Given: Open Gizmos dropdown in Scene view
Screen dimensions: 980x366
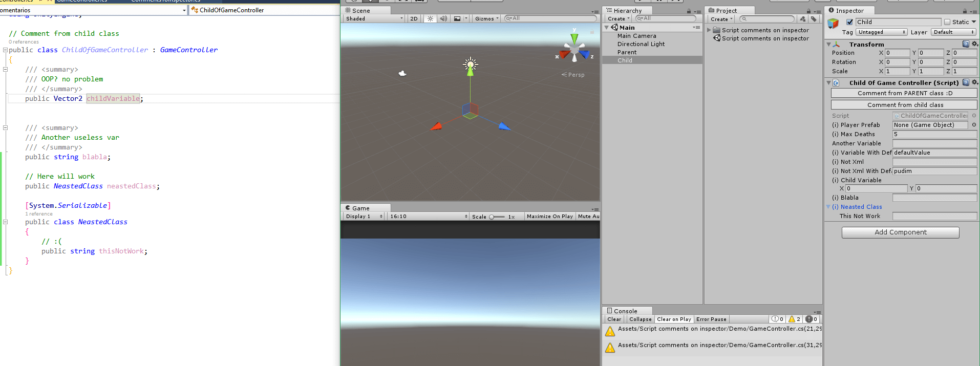Looking at the screenshot, I should (x=486, y=18).
